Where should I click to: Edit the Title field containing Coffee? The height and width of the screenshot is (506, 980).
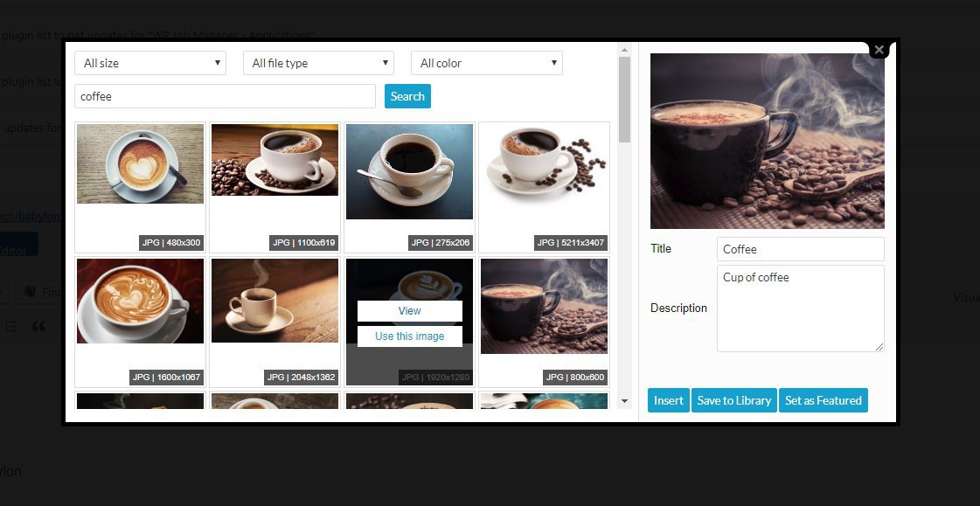click(801, 249)
